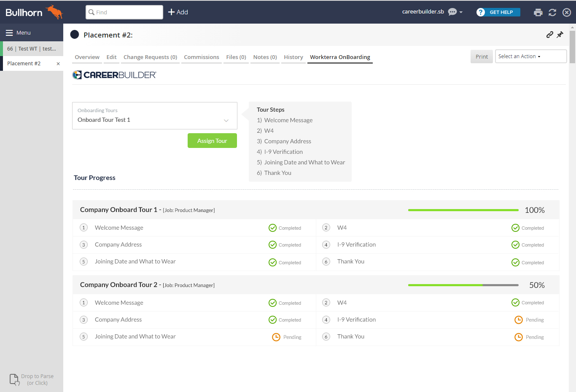The image size is (576, 392).
Task: Switch to the Edit tab
Action: click(x=111, y=57)
